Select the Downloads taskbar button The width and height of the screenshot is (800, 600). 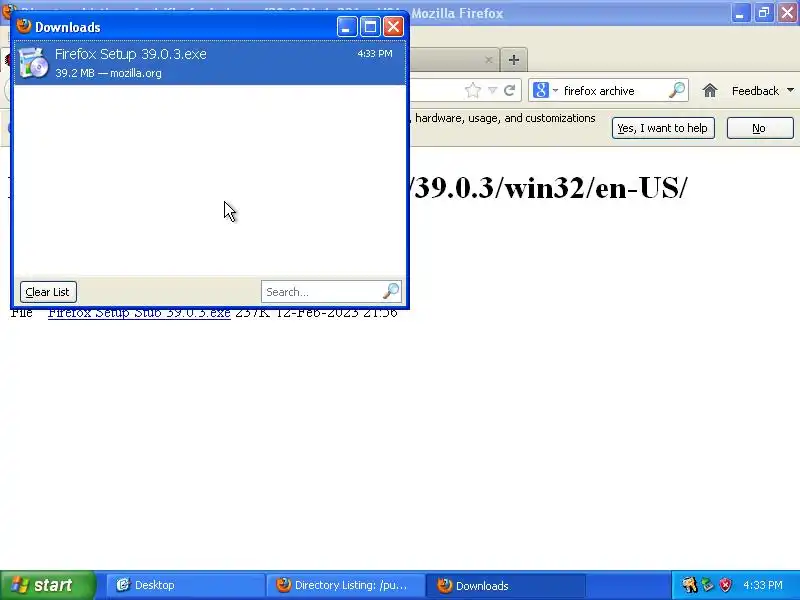point(505,585)
